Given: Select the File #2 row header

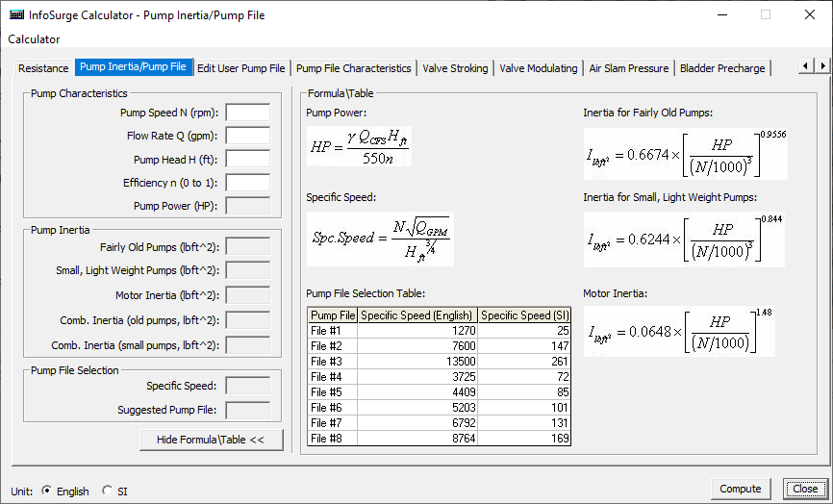Looking at the screenshot, I should (333, 346).
